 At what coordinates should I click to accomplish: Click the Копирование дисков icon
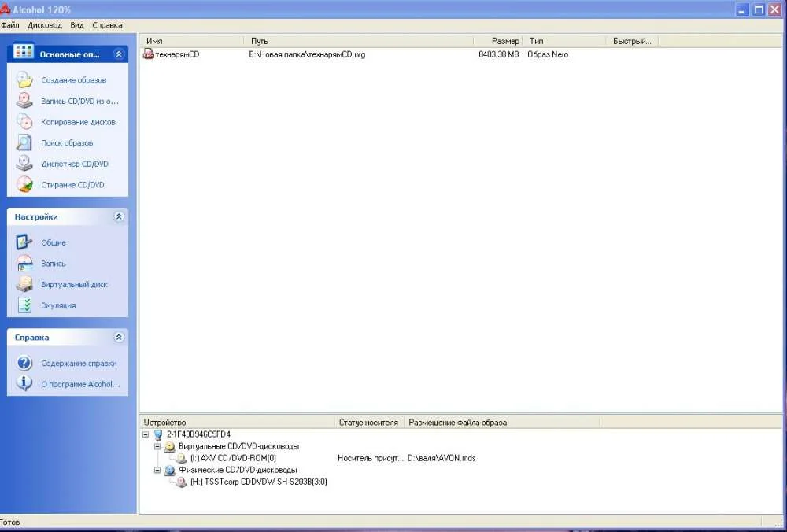[24, 121]
